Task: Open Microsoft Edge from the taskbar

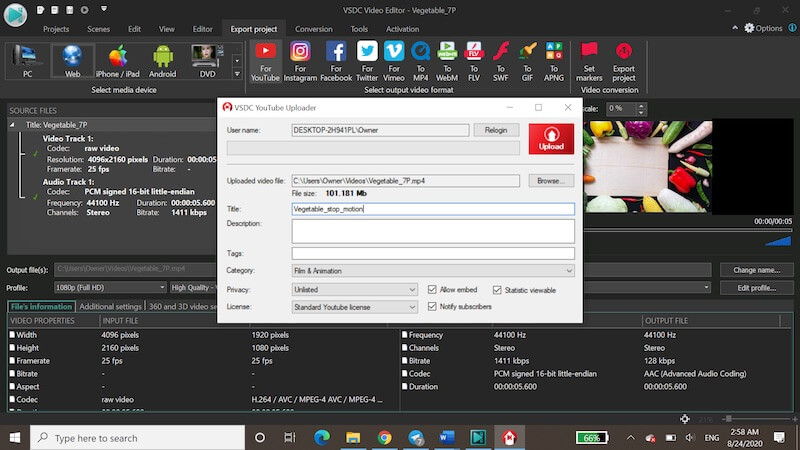Action: (321, 437)
